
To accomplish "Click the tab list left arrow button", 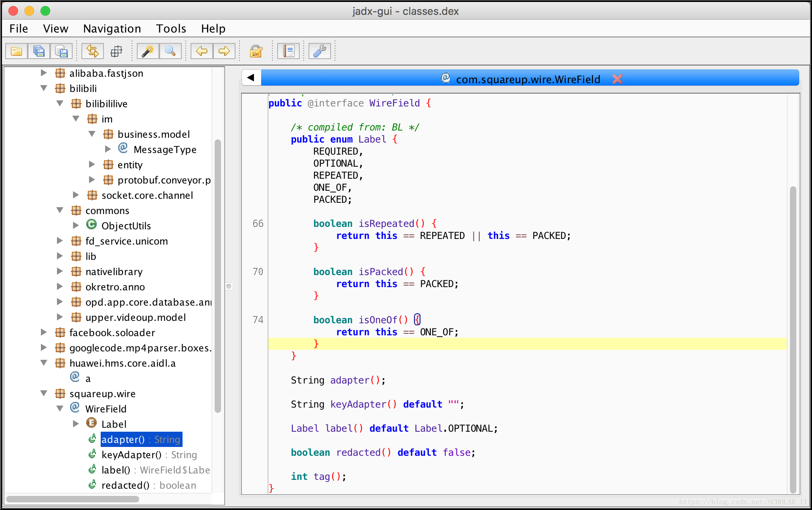I will 251,78.
